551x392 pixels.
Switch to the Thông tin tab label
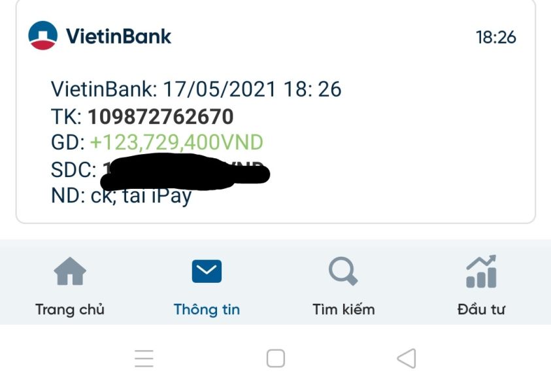tap(207, 310)
